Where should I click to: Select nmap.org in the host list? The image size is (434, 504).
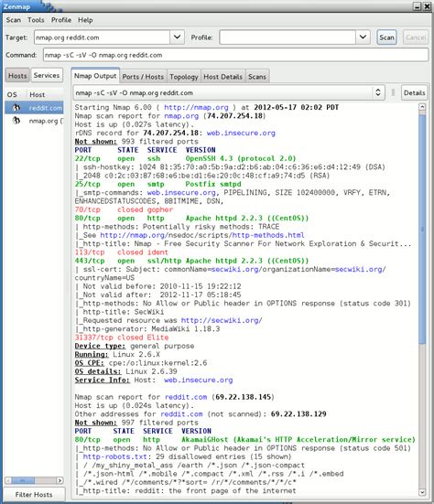coord(34,121)
